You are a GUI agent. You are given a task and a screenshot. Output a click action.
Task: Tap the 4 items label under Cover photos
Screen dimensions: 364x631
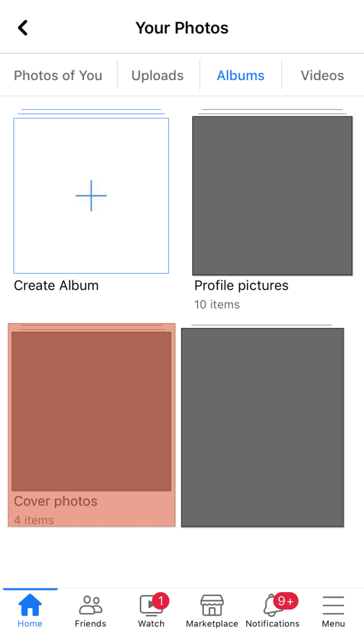[x=32, y=520]
